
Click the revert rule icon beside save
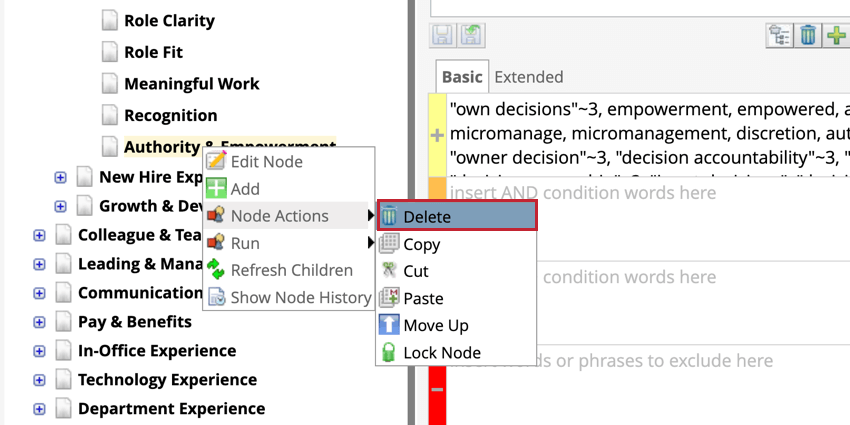pos(471,35)
